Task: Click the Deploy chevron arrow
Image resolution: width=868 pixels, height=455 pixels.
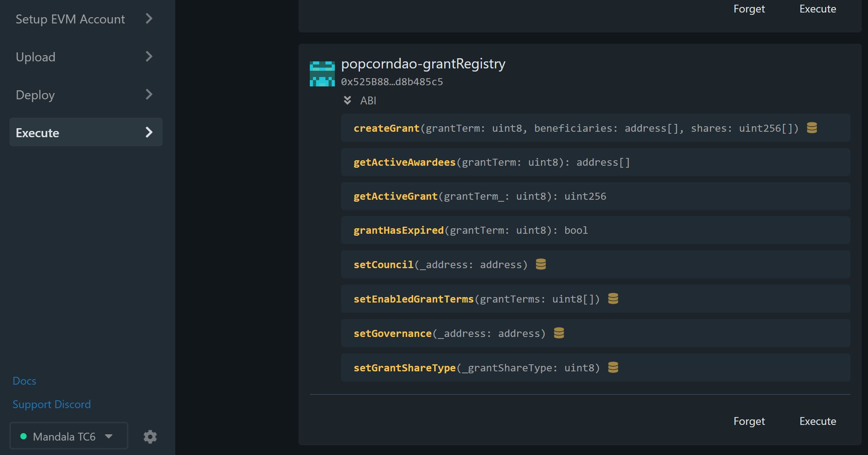Action: 149,94
